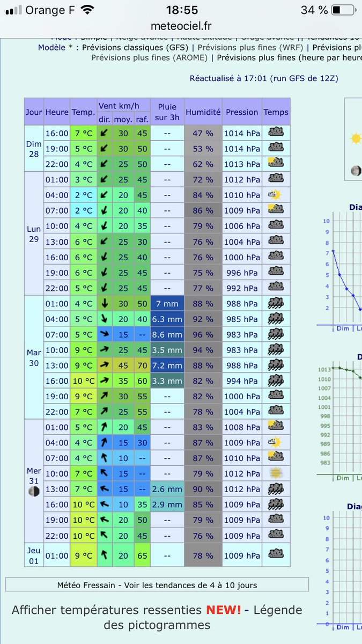The image size is (362, 644).
Task: Click wind arrow for Mar 13:00 row
Action: pyautogui.click(x=105, y=365)
